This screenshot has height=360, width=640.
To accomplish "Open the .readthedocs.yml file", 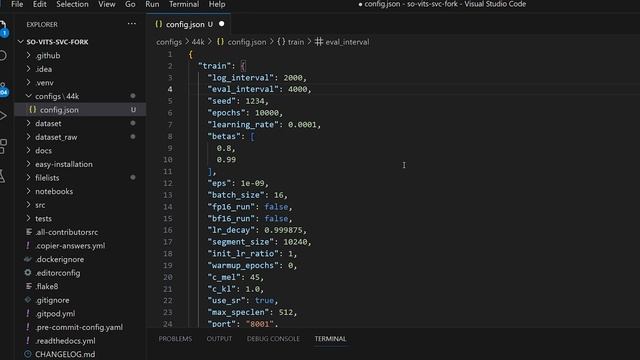I will (65, 341).
